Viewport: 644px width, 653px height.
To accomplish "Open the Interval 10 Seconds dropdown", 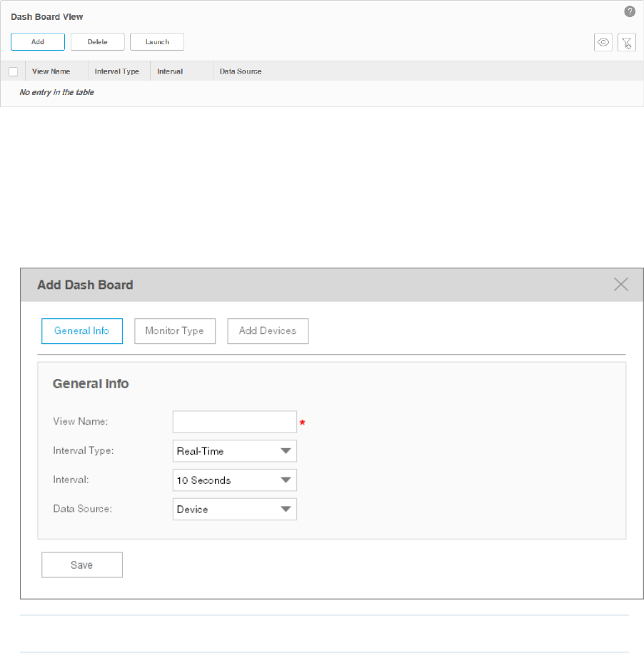I will click(x=234, y=480).
